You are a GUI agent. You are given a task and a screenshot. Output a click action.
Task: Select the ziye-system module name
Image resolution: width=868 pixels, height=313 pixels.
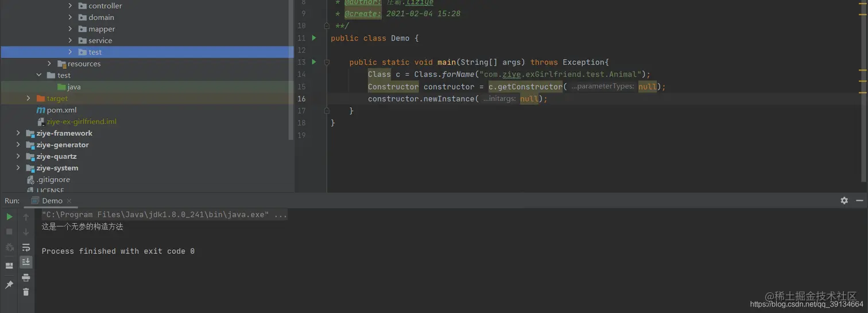pyautogui.click(x=57, y=168)
